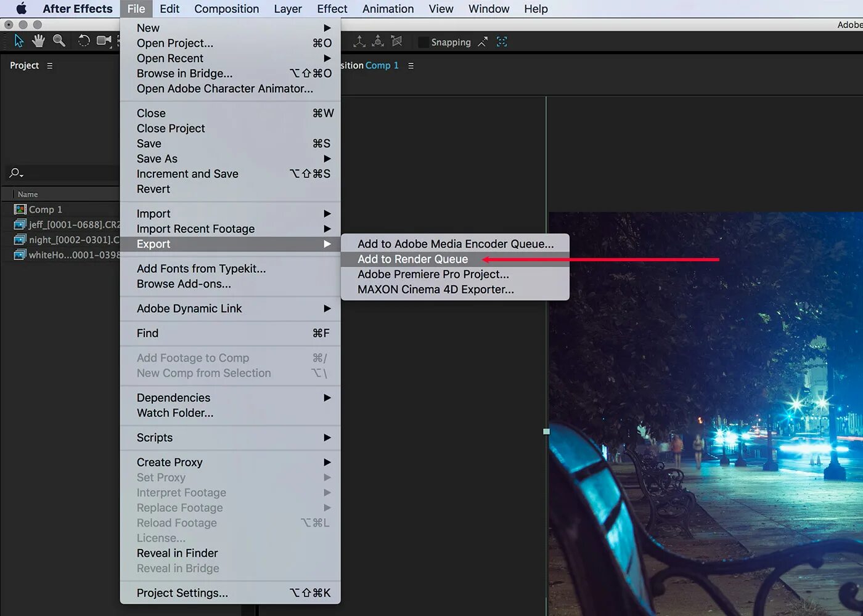Open the Edit menu
This screenshot has width=863, height=616.
coord(170,9)
